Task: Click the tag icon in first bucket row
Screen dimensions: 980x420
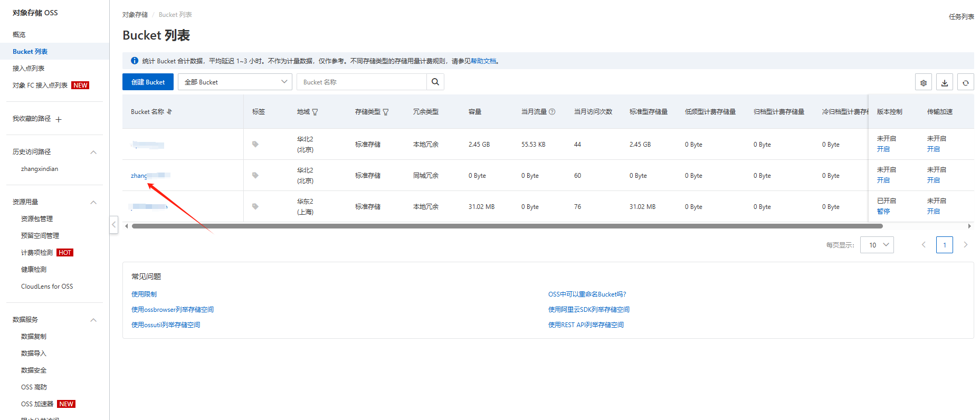Action: [x=255, y=144]
